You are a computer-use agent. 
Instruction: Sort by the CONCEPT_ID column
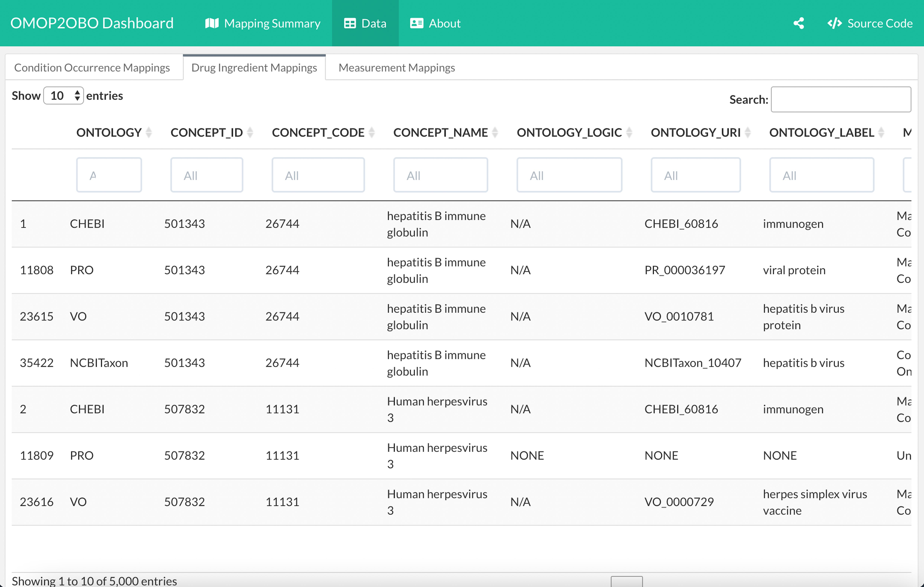click(212, 132)
